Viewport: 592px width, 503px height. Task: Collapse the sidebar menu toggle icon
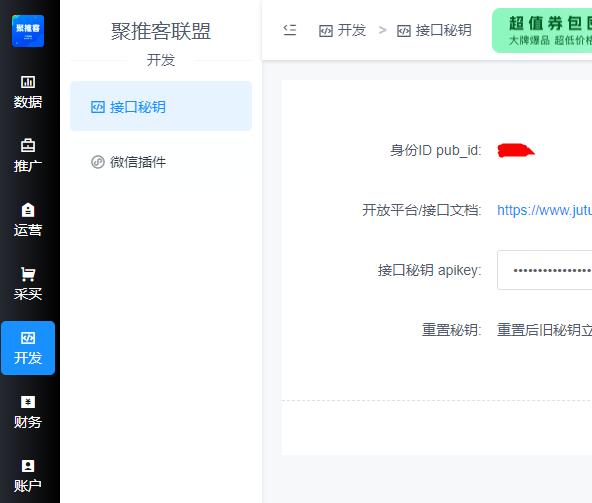(x=290, y=30)
